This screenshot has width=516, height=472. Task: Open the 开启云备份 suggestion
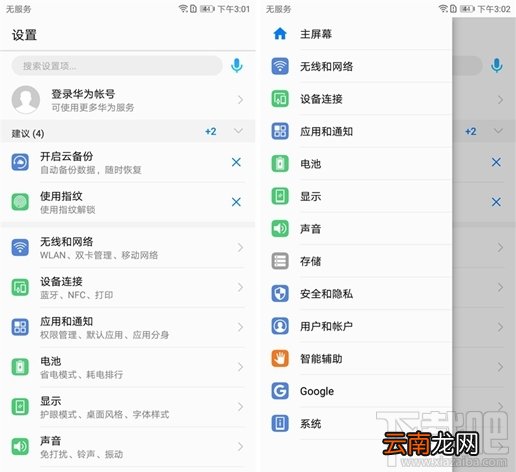pyautogui.click(x=128, y=162)
